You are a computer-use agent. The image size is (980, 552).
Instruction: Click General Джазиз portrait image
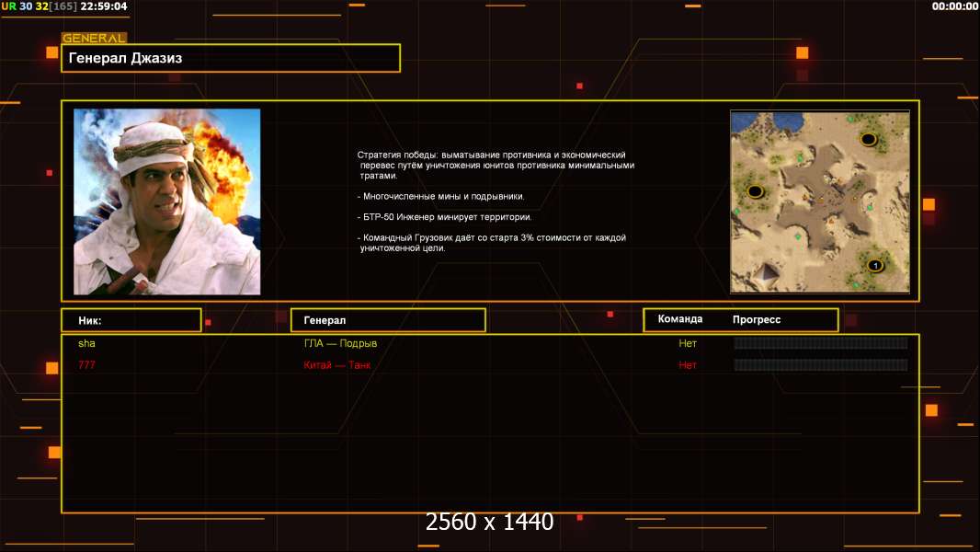click(x=166, y=201)
